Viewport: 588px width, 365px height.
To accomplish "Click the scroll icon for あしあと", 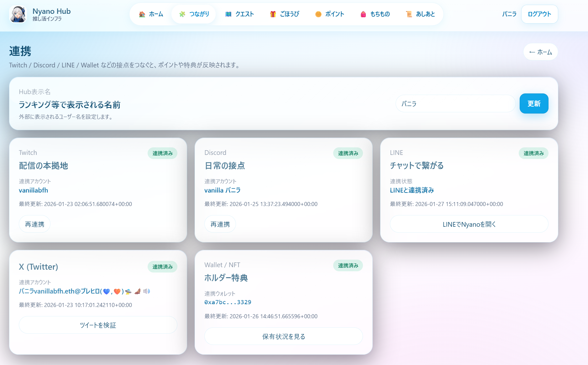I will coord(408,14).
